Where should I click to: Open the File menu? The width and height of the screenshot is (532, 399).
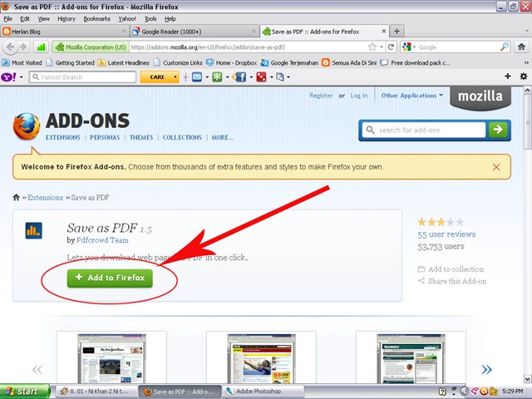7,18
